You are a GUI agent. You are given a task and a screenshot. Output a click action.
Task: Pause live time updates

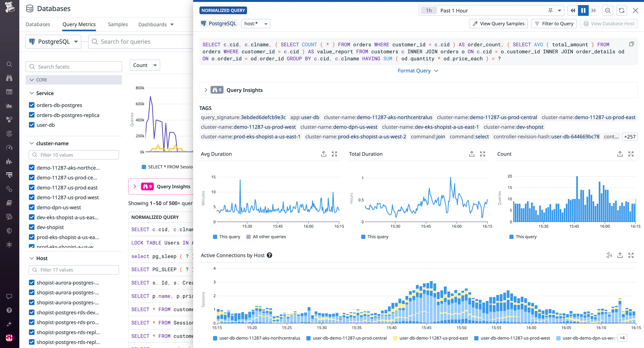pyautogui.click(x=583, y=11)
